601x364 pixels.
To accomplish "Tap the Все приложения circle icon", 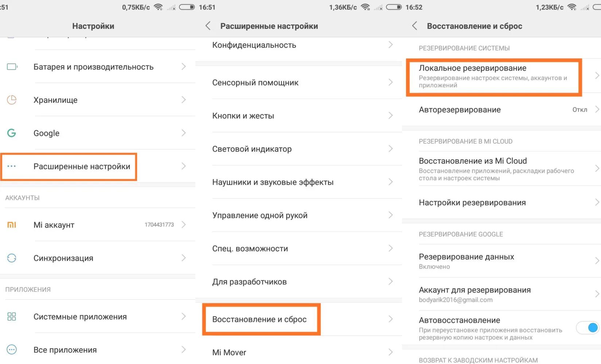I will pyautogui.click(x=12, y=350).
